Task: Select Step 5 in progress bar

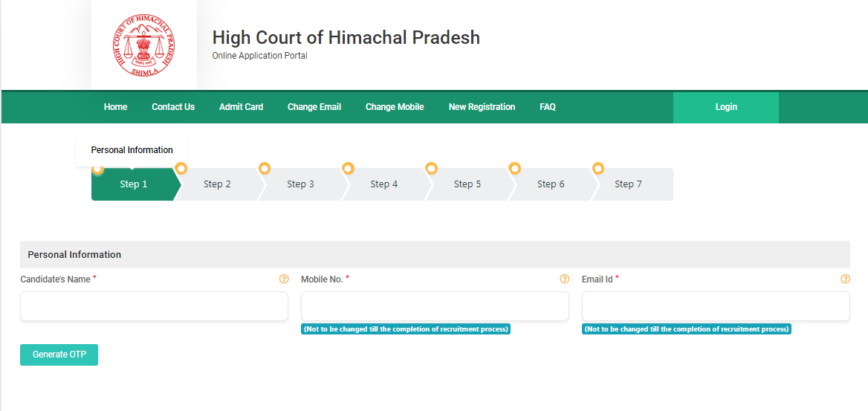Action: coord(467,184)
